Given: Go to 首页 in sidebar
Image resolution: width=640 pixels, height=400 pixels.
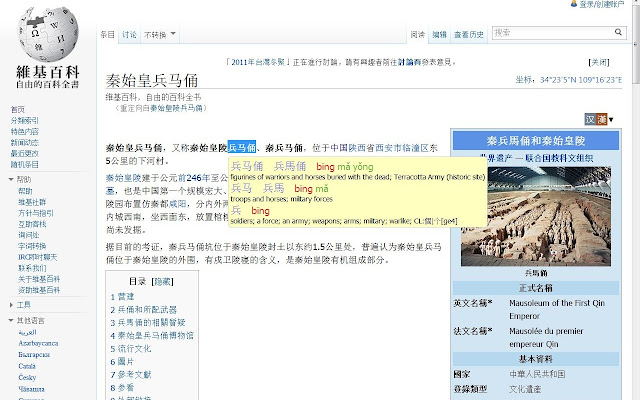Looking at the screenshot, I should pos(18,109).
